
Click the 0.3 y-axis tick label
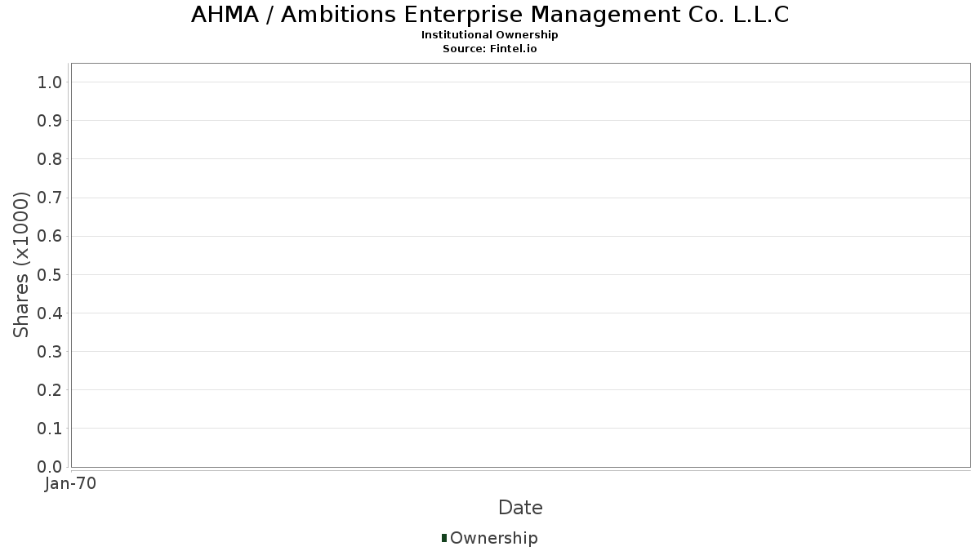(50, 352)
